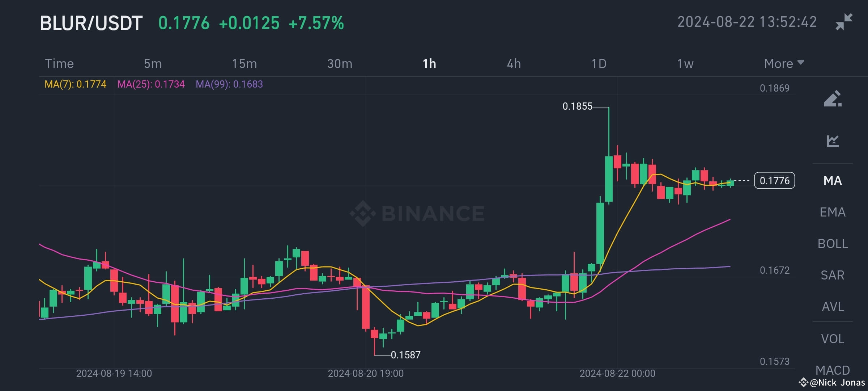
Task: Switch to the 4h timeframe tab
Action: click(514, 63)
